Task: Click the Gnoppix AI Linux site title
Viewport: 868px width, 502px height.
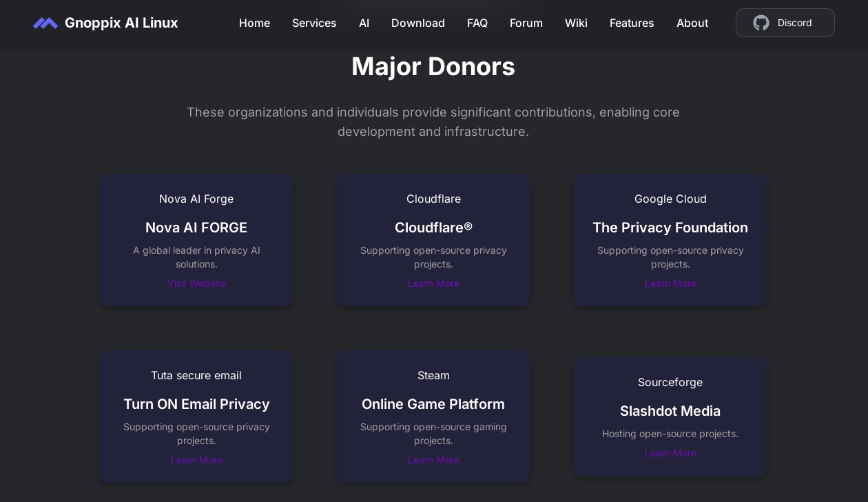Action: pyautogui.click(x=121, y=23)
